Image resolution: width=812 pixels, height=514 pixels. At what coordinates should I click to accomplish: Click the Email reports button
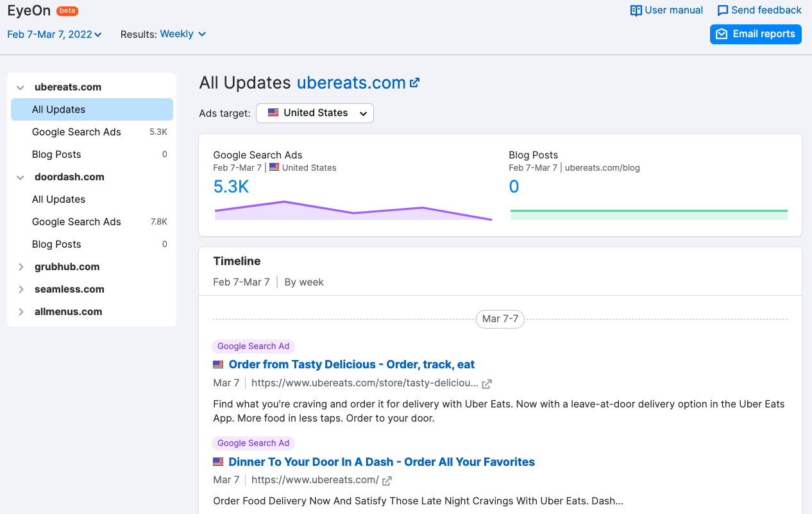[x=756, y=34]
